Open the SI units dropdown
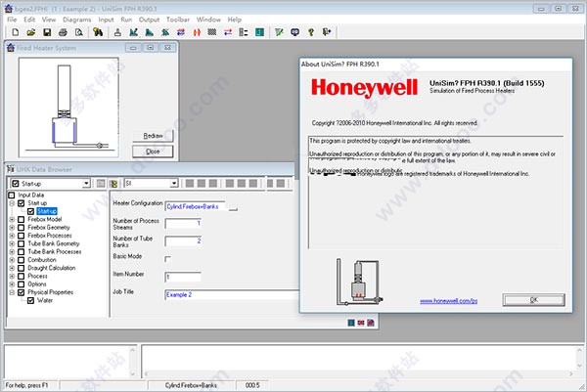The width and height of the screenshot is (587, 392). [x=174, y=183]
